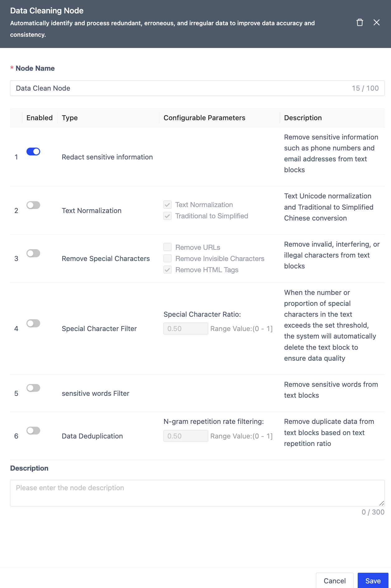Disable Redact sensitive information toggle

tap(33, 152)
